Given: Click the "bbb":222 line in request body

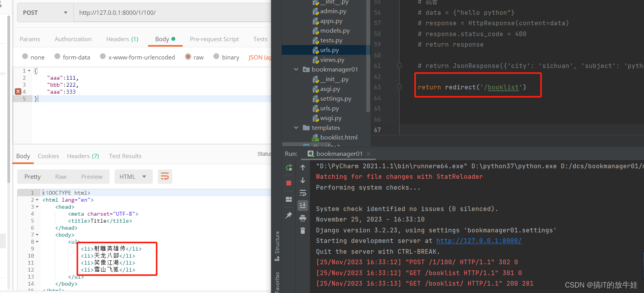Looking at the screenshot, I should pyautogui.click(x=63, y=85).
